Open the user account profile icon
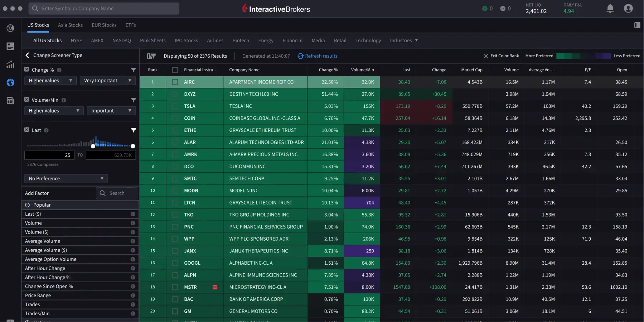The width and height of the screenshot is (644, 322). coord(628,9)
